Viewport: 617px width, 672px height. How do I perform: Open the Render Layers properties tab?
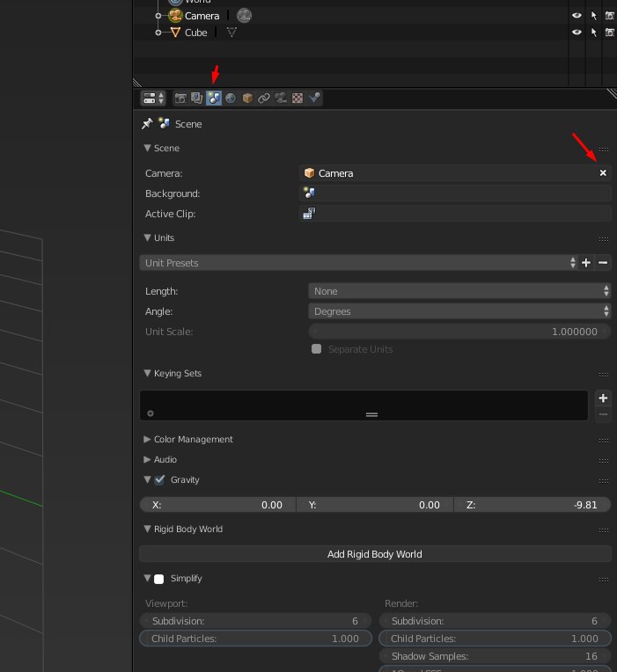(x=197, y=99)
